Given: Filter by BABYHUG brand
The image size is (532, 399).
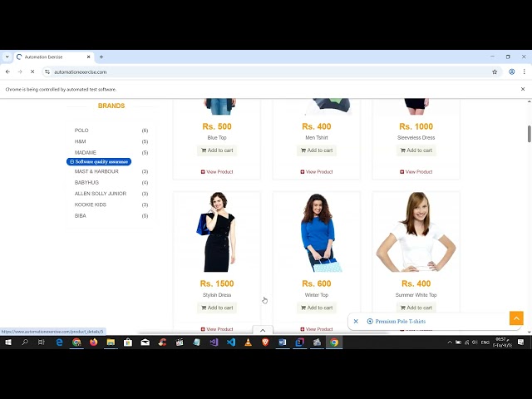Looking at the screenshot, I should [86, 183].
